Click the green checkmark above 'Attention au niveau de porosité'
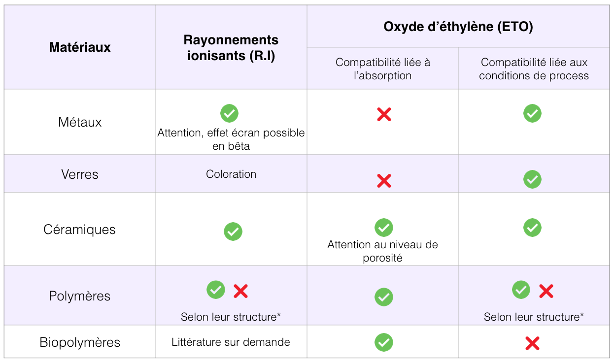Screen dimensions: 615x364 coord(384,228)
